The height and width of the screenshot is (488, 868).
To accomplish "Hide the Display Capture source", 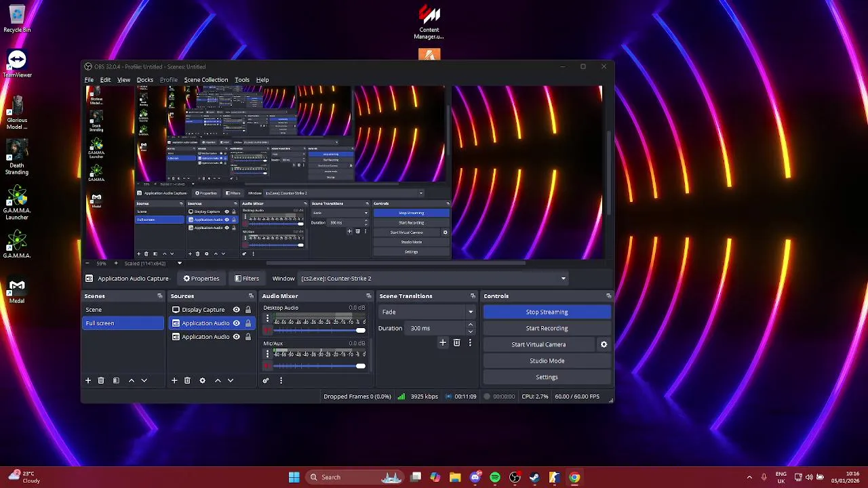I will point(236,310).
